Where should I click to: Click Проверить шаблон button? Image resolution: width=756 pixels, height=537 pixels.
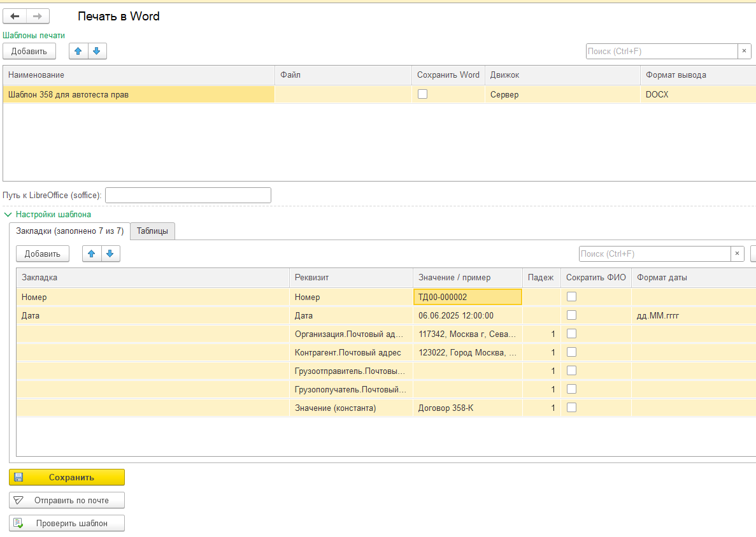(x=67, y=523)
